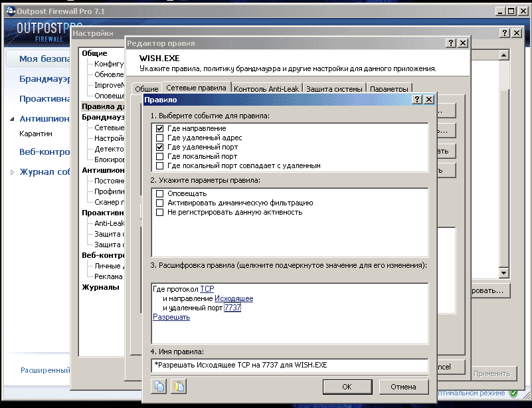The height and width of the screenshot is (408, 532).
Task: Uncheck Где направление checkbox
Action: 159,129
